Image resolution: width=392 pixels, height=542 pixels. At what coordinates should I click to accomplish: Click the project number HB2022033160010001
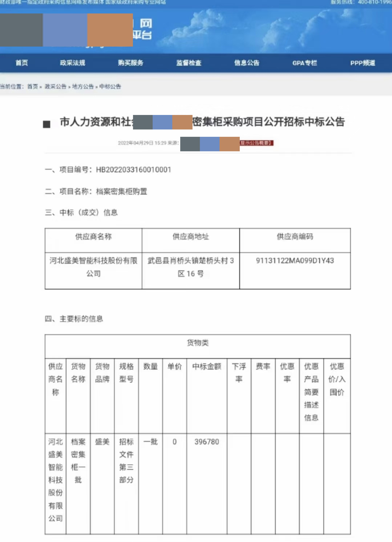click(133, 170)
